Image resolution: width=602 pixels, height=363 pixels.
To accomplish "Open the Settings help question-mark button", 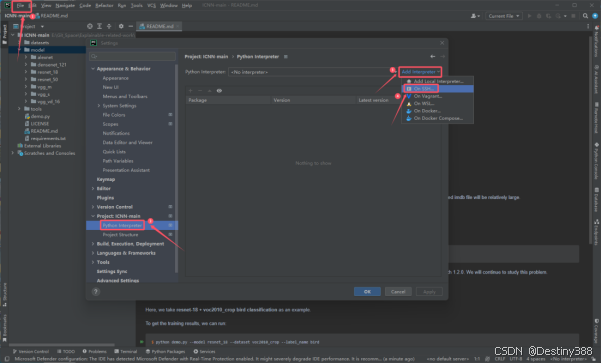I will tap(96, 292).
